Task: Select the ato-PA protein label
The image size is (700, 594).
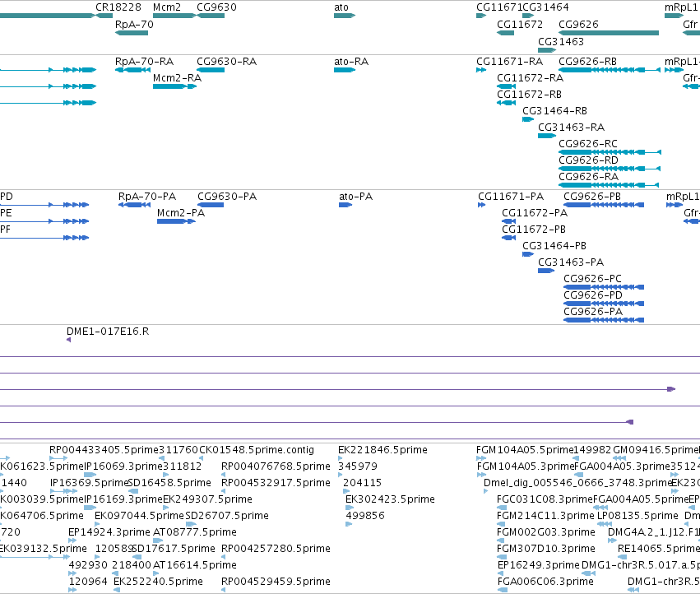Action: coord(356,197)
